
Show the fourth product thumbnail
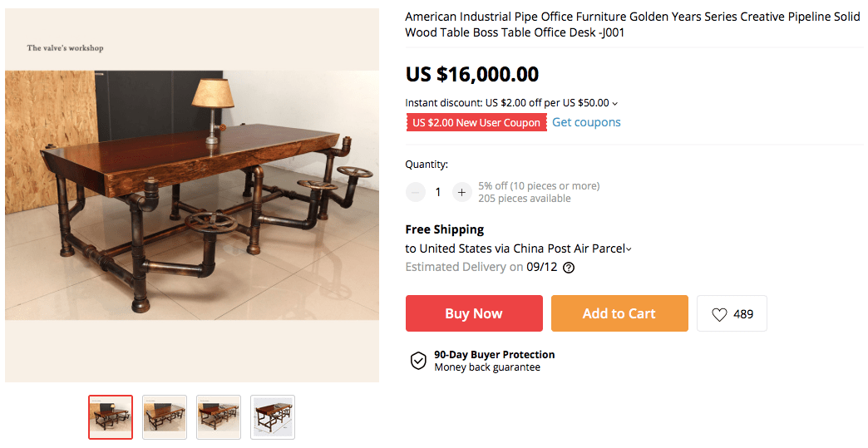273,417
